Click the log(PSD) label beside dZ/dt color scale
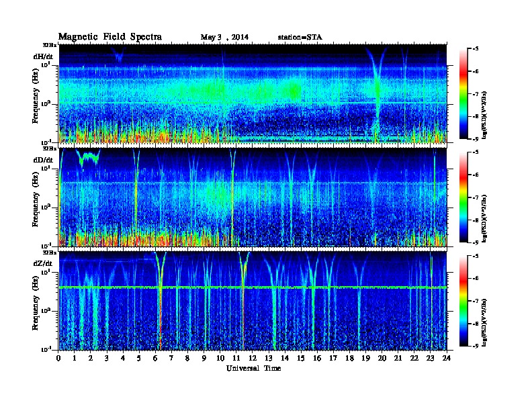Image resolution: width=532 pixels, height=411 pixels. coord(484,322)
